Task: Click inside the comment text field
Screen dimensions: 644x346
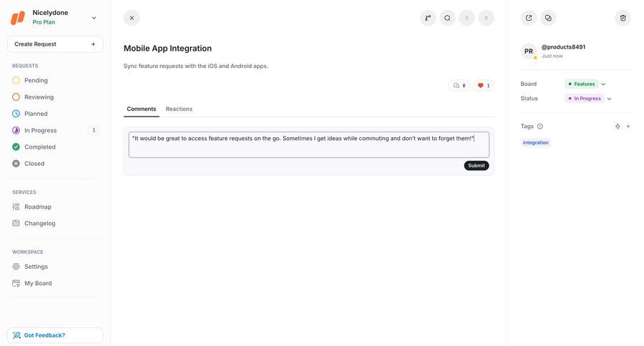Action: pos(308,145)
